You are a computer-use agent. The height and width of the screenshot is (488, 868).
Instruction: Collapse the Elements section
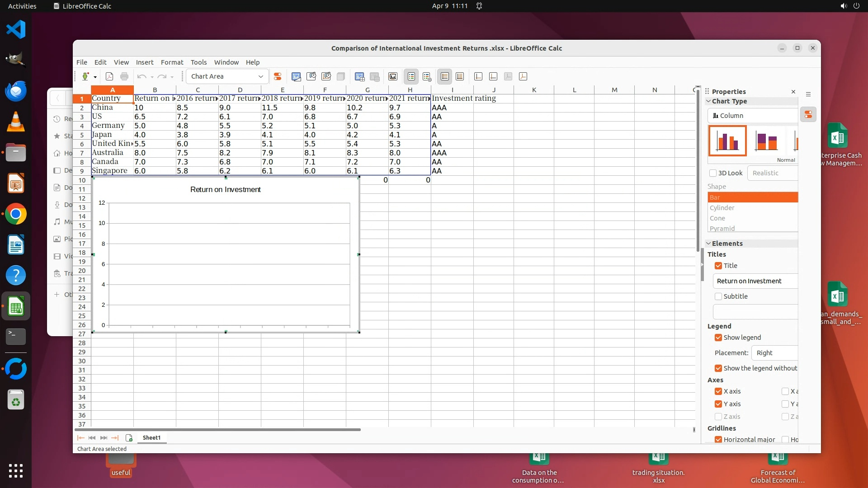pyautogui.click(x=709, y=244)
